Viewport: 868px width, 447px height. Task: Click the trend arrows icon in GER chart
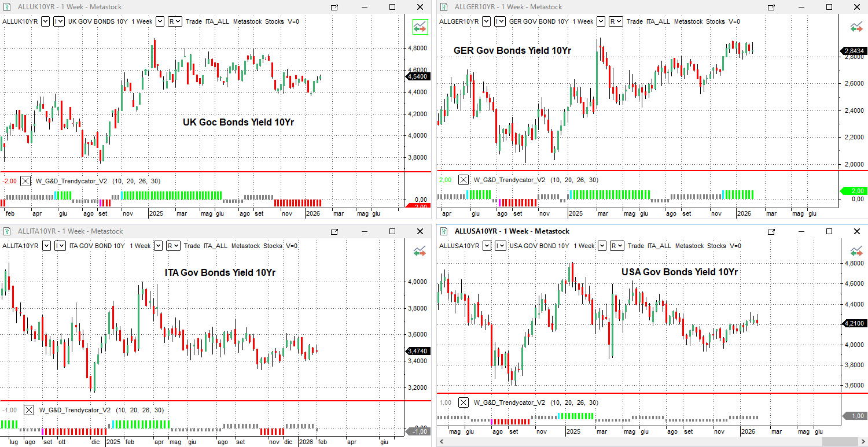tap(856, 27)
